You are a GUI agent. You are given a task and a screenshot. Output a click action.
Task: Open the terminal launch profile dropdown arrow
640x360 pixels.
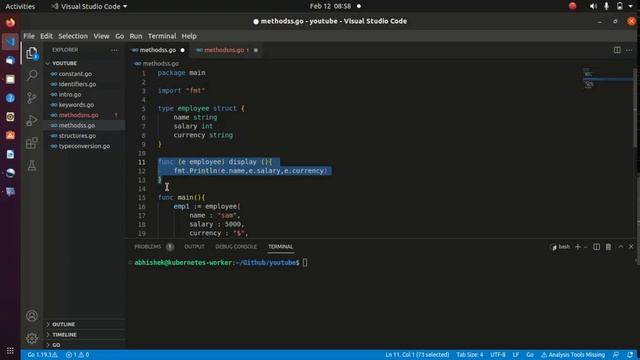pyautogui.click(x=585, y=247)
